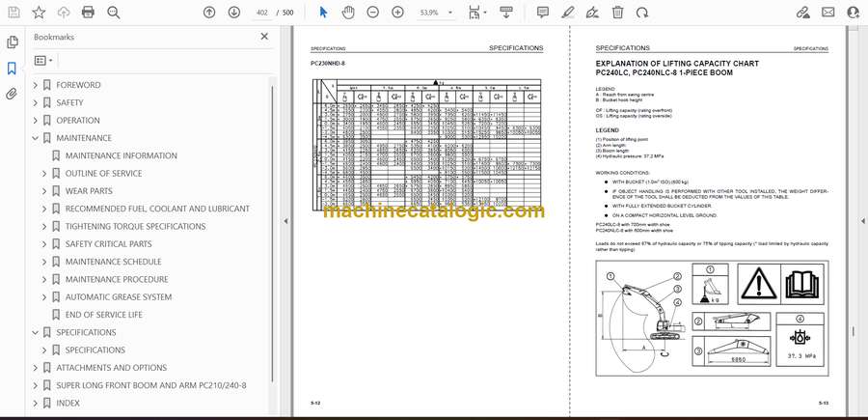Bookmark this file with the star icon

pyautogui.click(x=39, y=13)
